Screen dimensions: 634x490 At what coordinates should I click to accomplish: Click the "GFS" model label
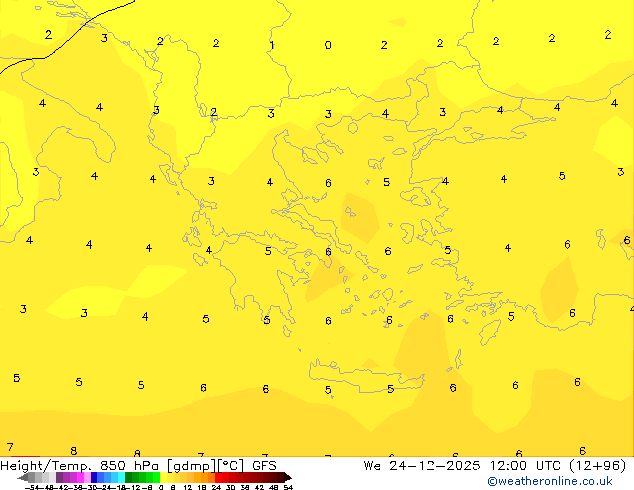point(264,465)
